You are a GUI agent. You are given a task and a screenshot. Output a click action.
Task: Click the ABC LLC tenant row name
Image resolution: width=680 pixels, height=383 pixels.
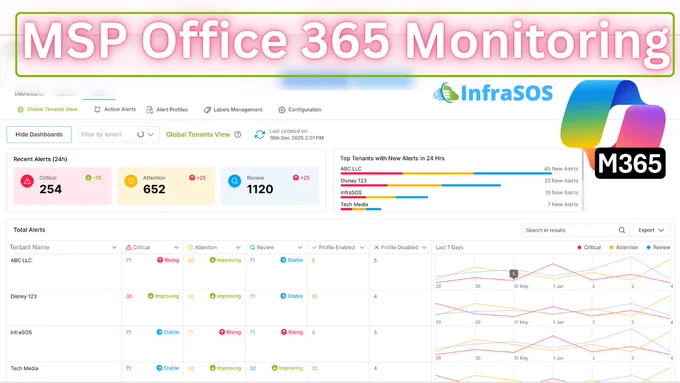click(x=21, y=260)
